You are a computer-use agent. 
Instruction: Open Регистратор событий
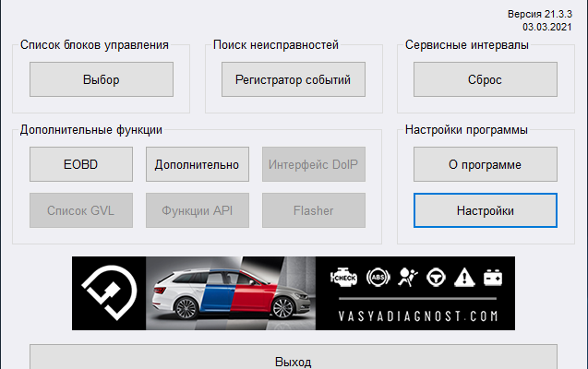pyautogui.click(x=294, y=79)
